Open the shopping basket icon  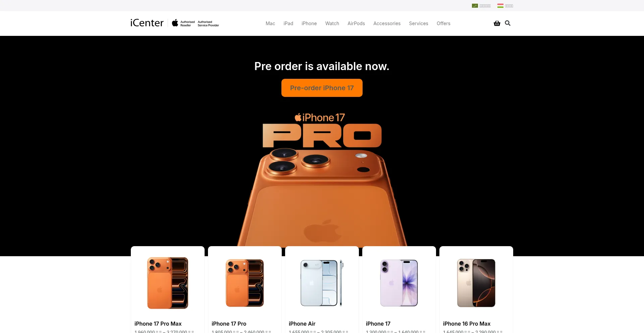[x=497, y=23]
